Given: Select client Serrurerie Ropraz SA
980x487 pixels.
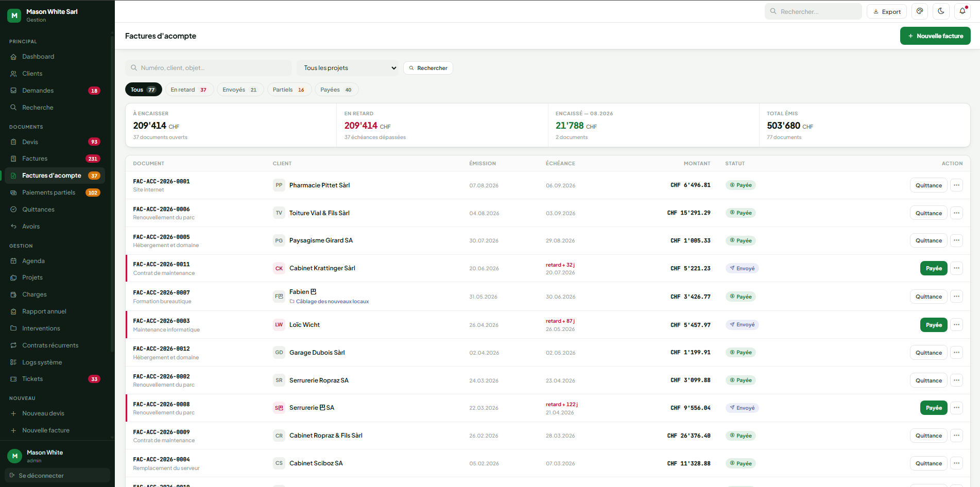Looking at the screenshot, I should click(319, 380).
